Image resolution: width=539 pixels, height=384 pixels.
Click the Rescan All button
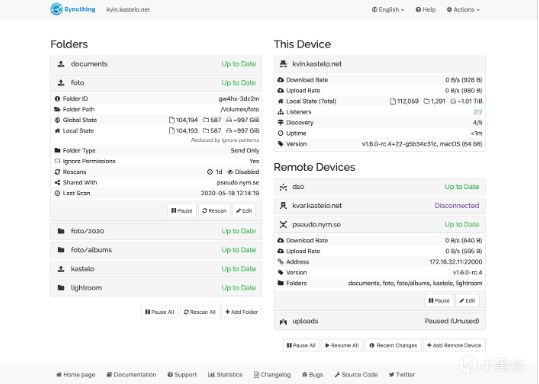tap(200, 312)
